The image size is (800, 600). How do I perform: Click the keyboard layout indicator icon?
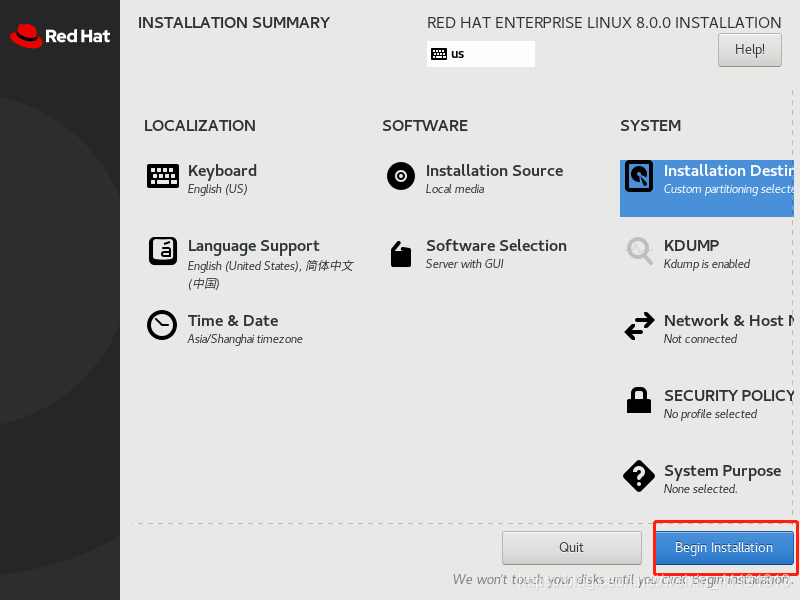(439, 54)
